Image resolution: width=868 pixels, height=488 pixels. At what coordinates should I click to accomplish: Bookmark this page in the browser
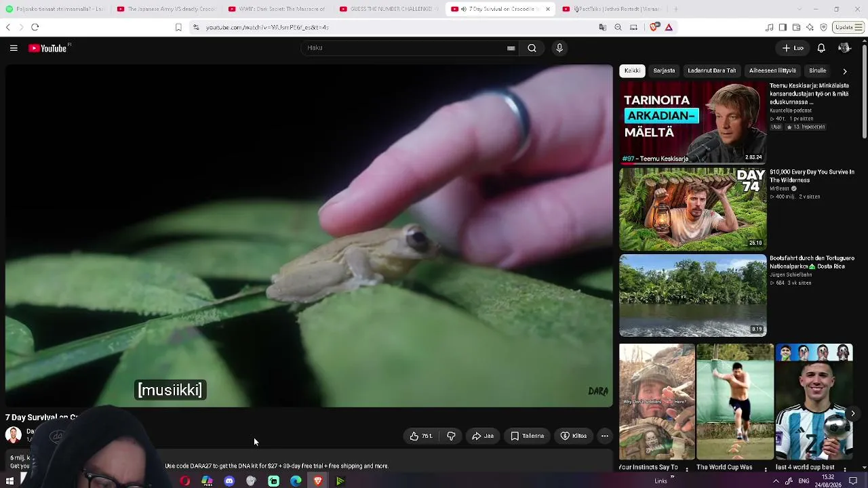(178, 27)
